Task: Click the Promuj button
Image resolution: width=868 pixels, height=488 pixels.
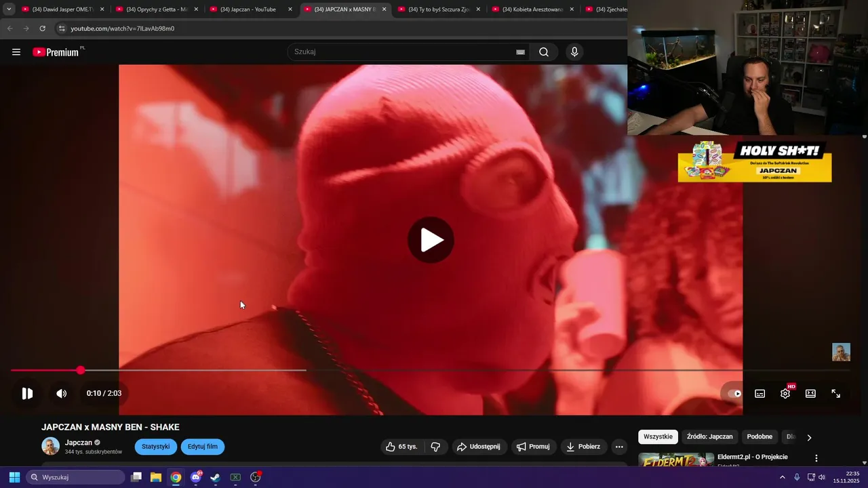Action: coord(534,447)
